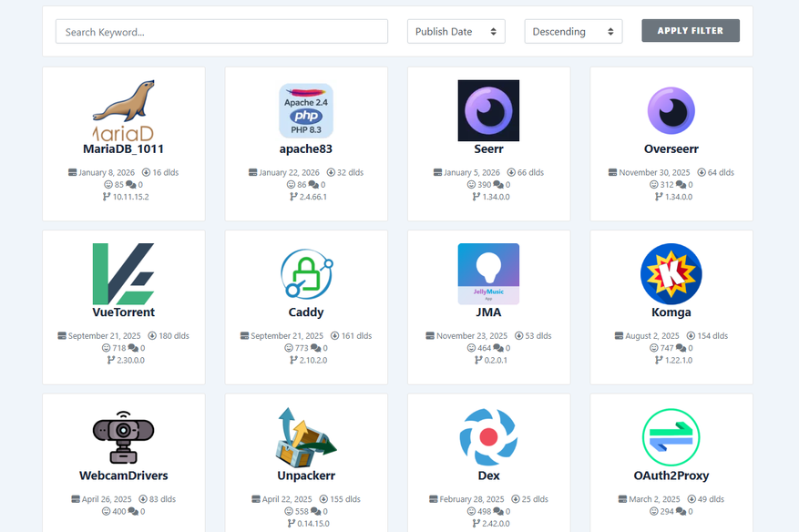Click the Apply Filter button
This screenshot has height=532, width=799.
691,31
